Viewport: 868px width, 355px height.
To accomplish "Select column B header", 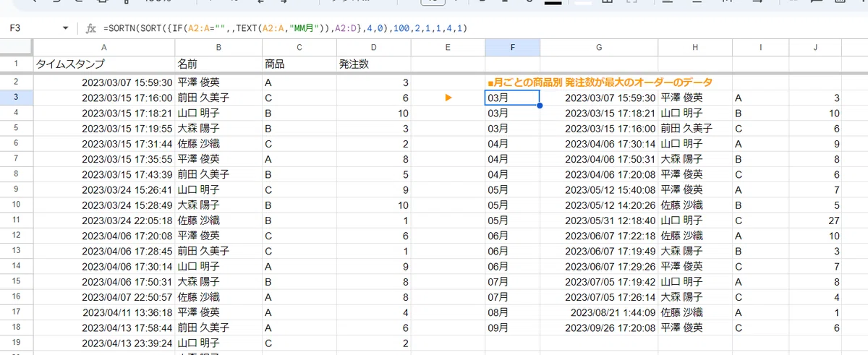I will (x=219, y=48).
